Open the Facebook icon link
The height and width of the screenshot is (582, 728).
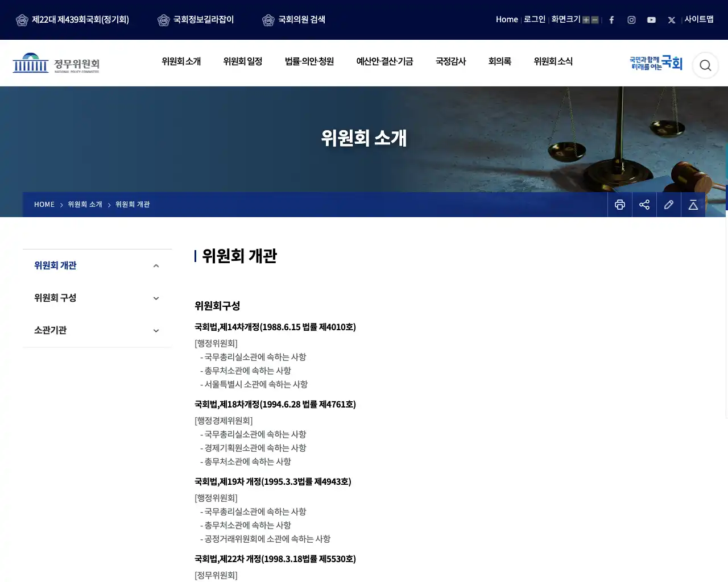(611, 20)
